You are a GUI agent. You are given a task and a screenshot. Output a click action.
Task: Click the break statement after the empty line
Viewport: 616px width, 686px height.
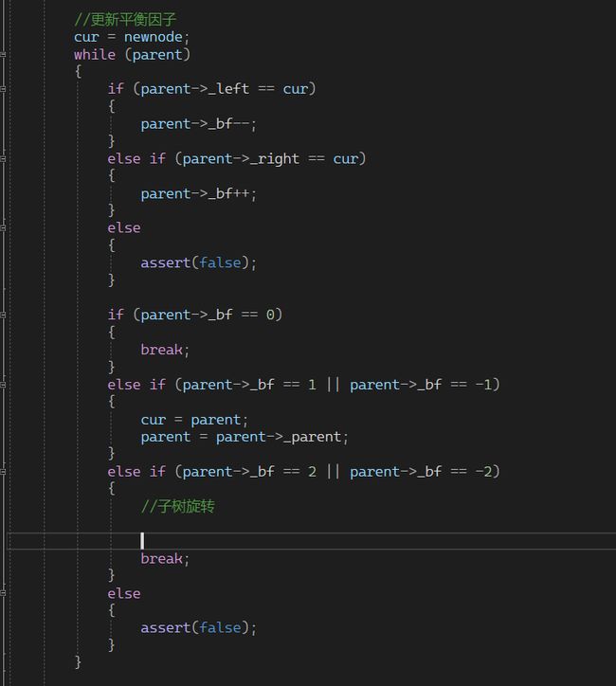(165, 559)
